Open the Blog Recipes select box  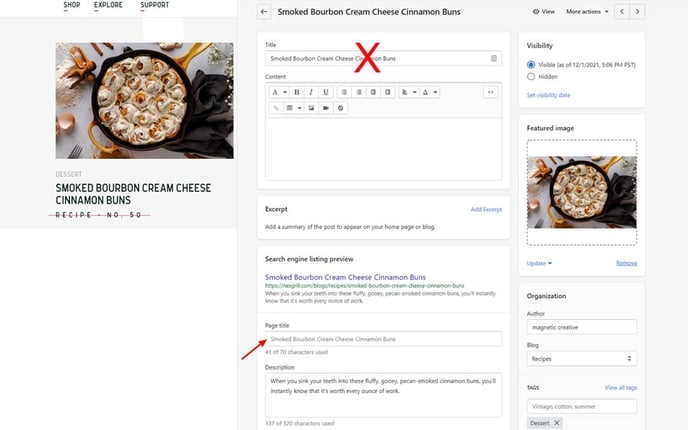tap(582, 358)
